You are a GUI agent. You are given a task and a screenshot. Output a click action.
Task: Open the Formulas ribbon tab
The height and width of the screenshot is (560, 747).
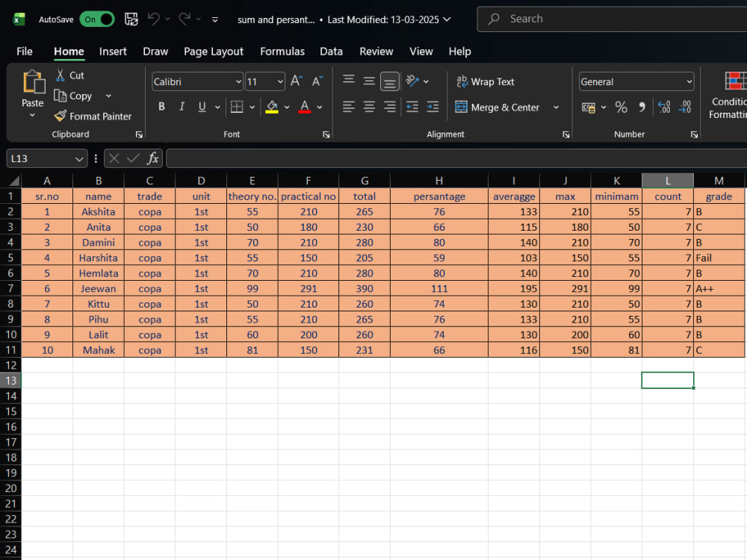pyautogui.click(x=282, y=52)
